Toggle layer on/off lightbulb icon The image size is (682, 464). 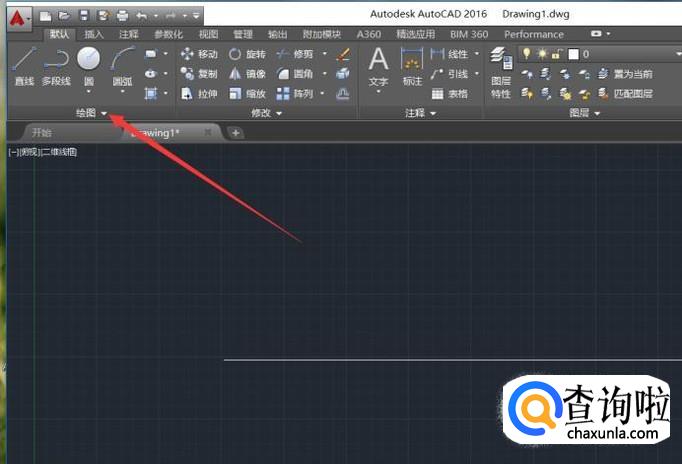[x=526, y=54]
